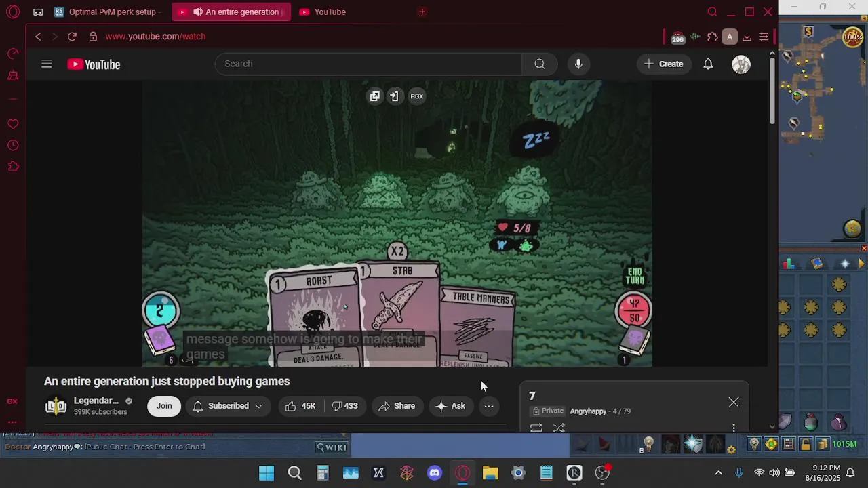
Task: Open the ad blocker badge showing 296
Action: (x=677, y=37)
